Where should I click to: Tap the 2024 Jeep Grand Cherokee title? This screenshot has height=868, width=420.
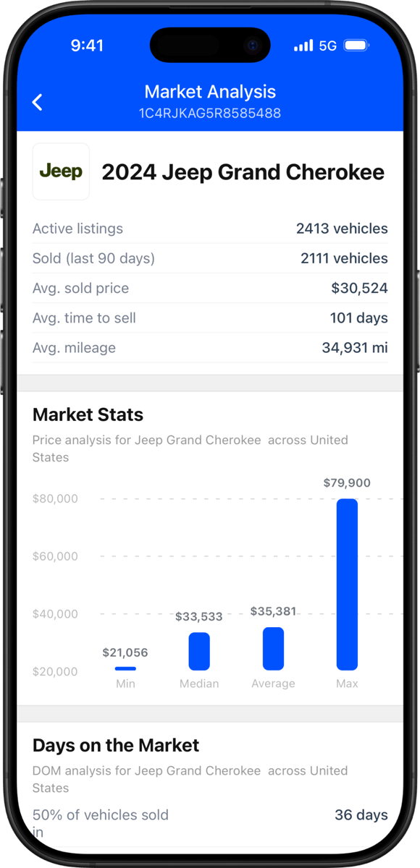pos(243,172)
